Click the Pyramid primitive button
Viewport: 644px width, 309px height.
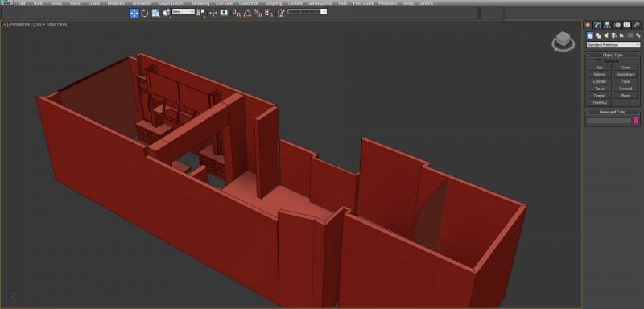point(625,89)
